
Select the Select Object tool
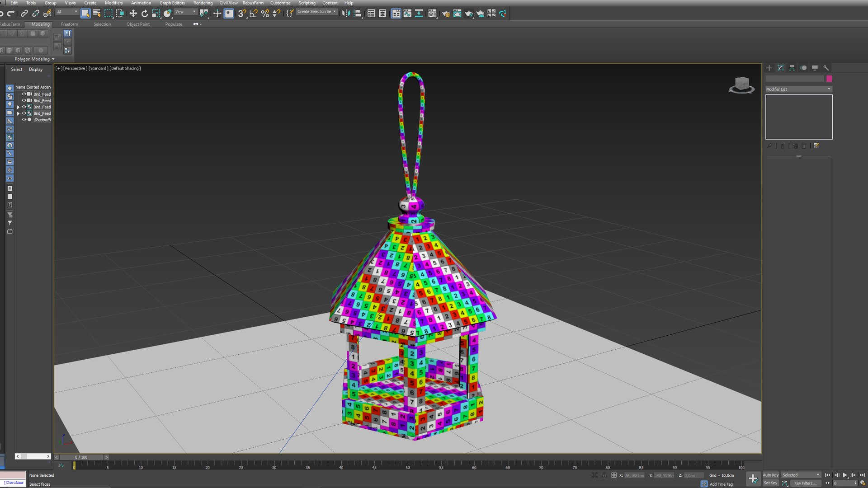pos(85,14)
